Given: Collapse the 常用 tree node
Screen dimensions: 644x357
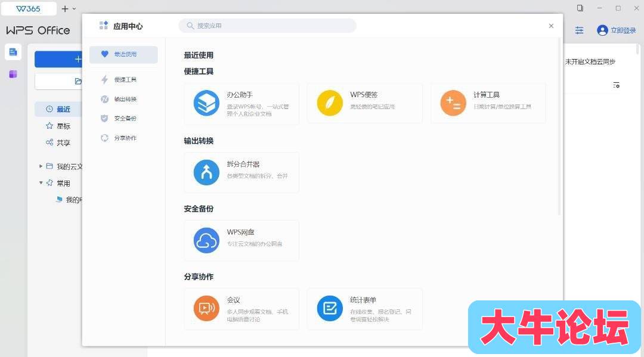Looking at the screenshot, I should pos(41,182).
